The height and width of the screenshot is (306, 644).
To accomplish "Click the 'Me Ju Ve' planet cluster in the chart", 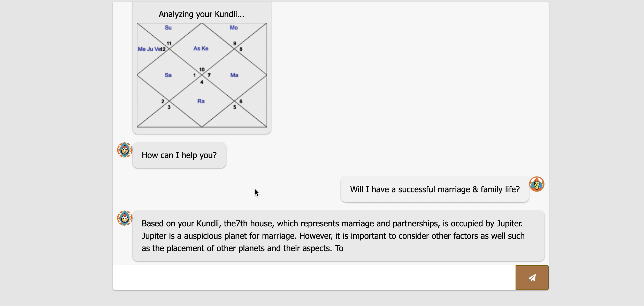I will point(149,49).
